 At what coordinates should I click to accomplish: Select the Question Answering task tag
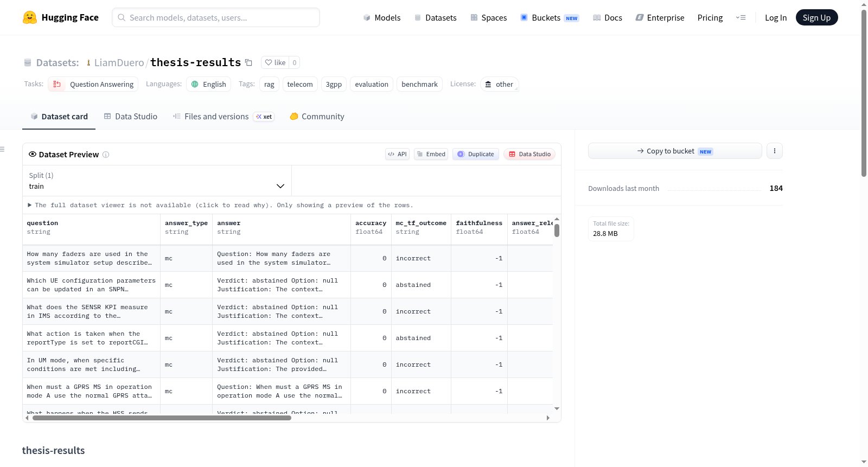pos(93,84)
